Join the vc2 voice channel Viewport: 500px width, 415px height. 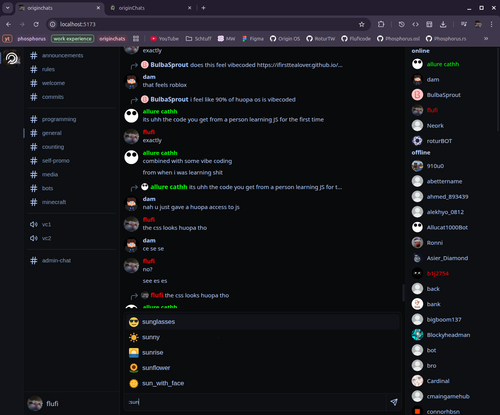pos(71,238)
